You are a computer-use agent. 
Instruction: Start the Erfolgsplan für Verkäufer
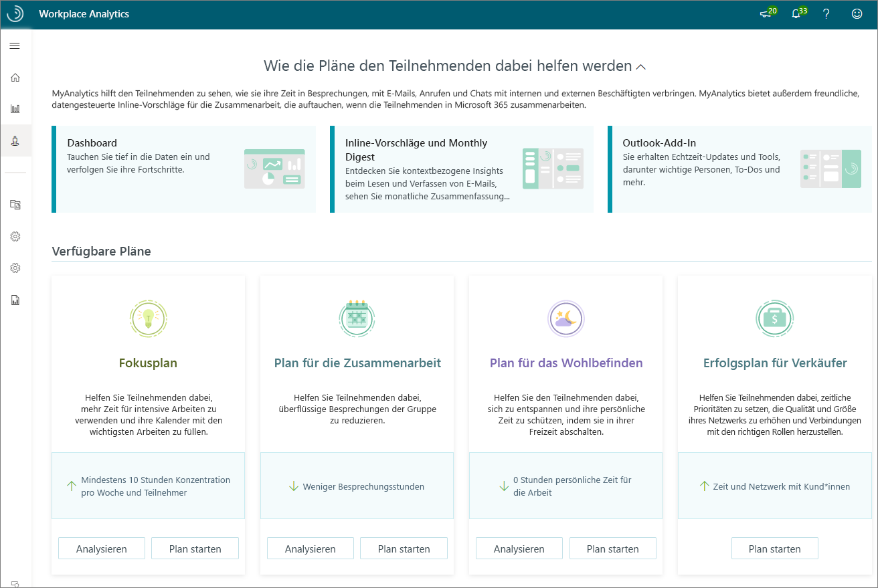(775, 549)
